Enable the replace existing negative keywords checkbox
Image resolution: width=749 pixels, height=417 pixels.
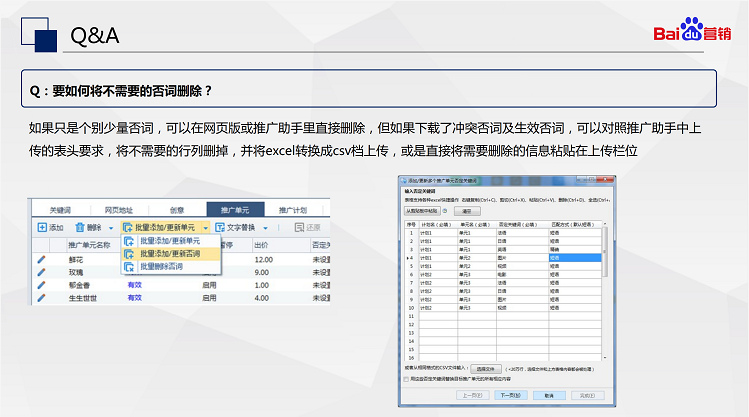pyautogui.click(x=406, y=379)
